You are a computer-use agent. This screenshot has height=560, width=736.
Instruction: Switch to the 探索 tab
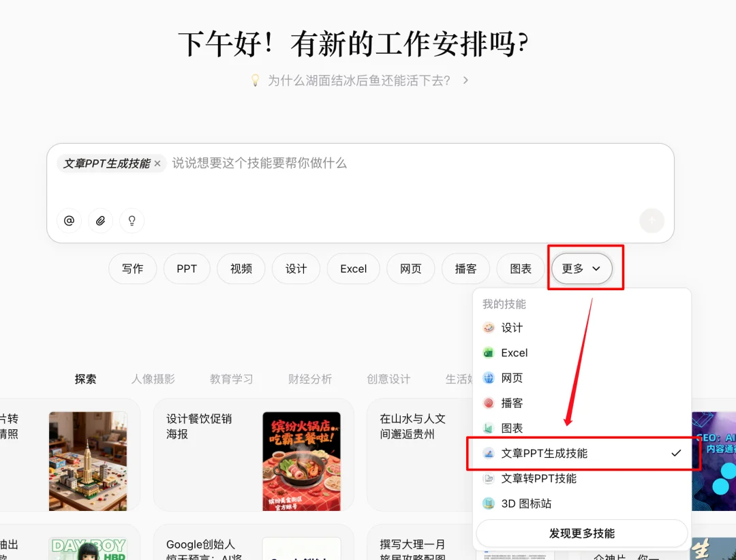point(85,379)
